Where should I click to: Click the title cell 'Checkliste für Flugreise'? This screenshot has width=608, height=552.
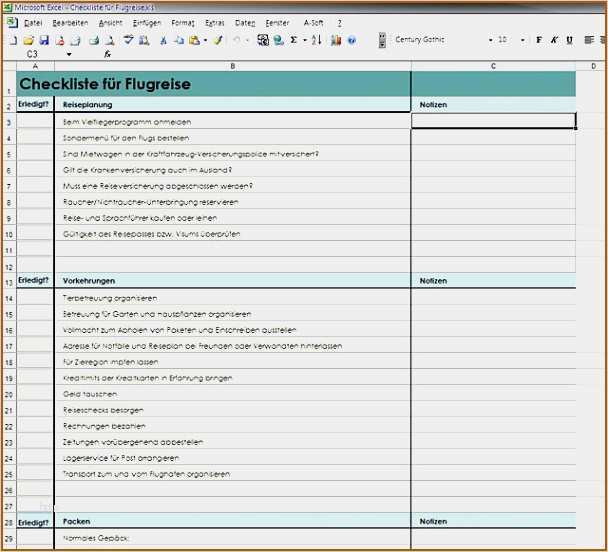point(214,84)
